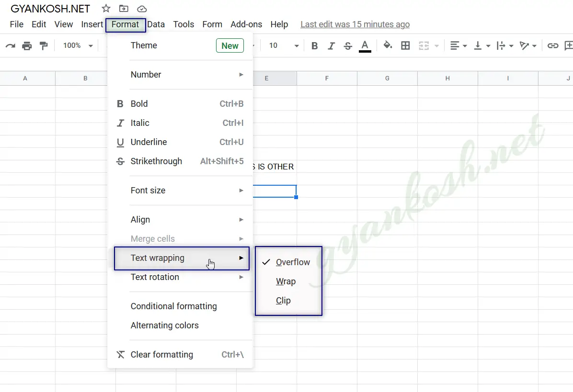Select column E header
Image resolution: width=573 pixels, height=392 pixels.
(275, 78)
